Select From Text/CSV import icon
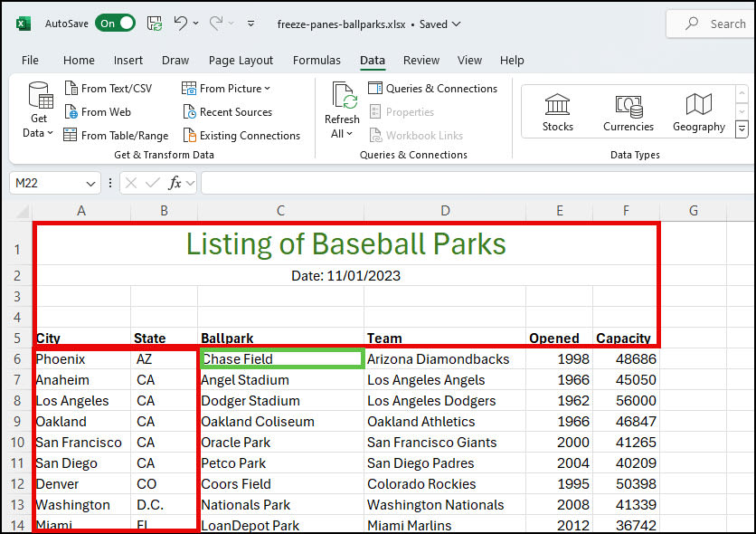The width and height of the screenshot is (756, 534). 71,89
